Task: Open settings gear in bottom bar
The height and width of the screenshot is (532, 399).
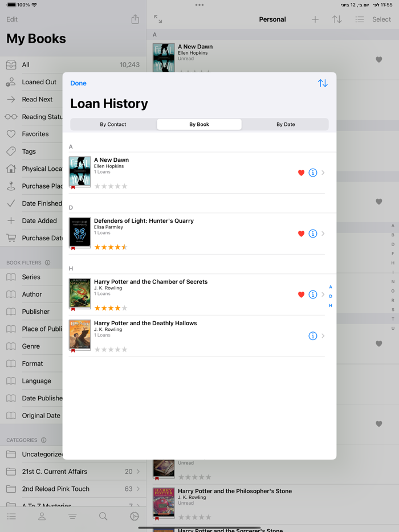Action: coord(135,517)
